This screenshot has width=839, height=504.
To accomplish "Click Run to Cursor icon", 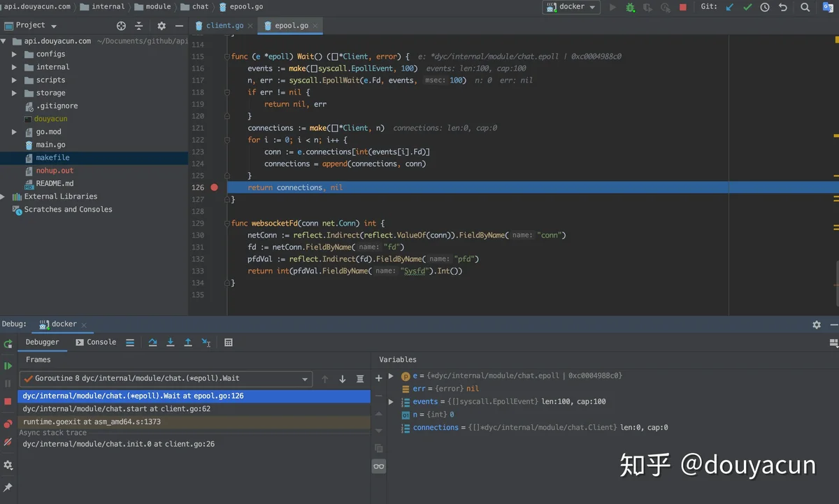I will (x=206, y=343).
